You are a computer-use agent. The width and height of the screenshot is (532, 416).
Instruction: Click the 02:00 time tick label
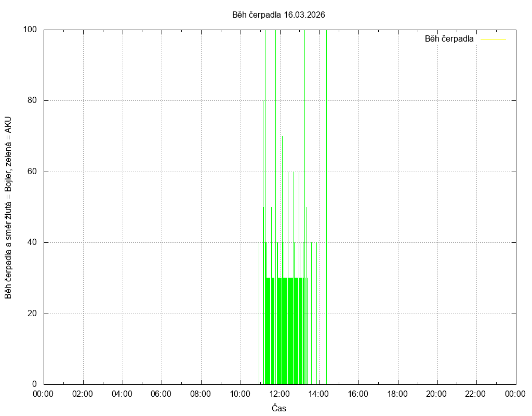pyautogui.click(x=83, y=394)
